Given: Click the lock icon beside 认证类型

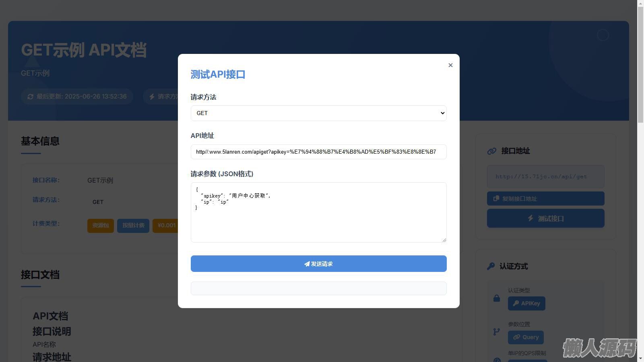Looking at the screenshot, I should point(497,298).
